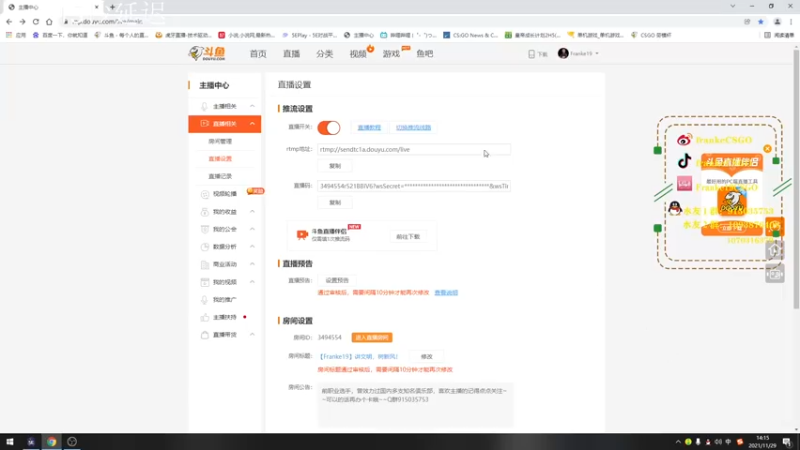The height and width of the screenshot is (450, 800).
Task: Expand the 商业活动 chevron
Action: [252, 264]
